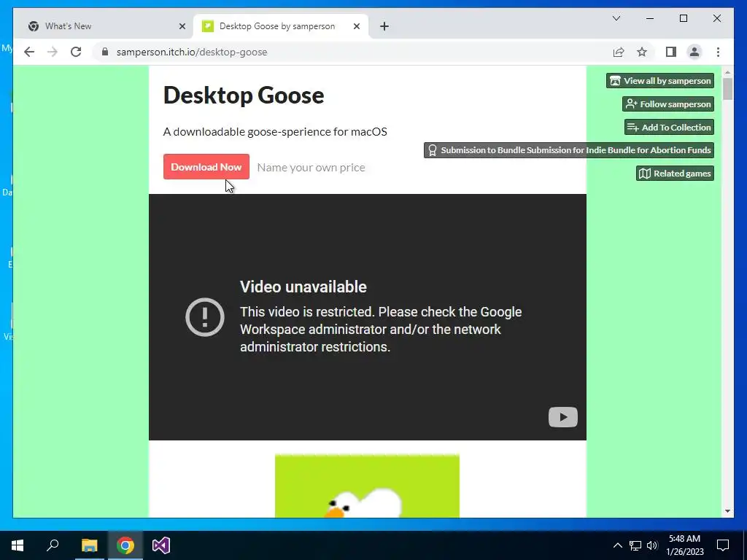Open File Explorer from the taskbar
Screen dimensions: 747x560
pos(89,545)
